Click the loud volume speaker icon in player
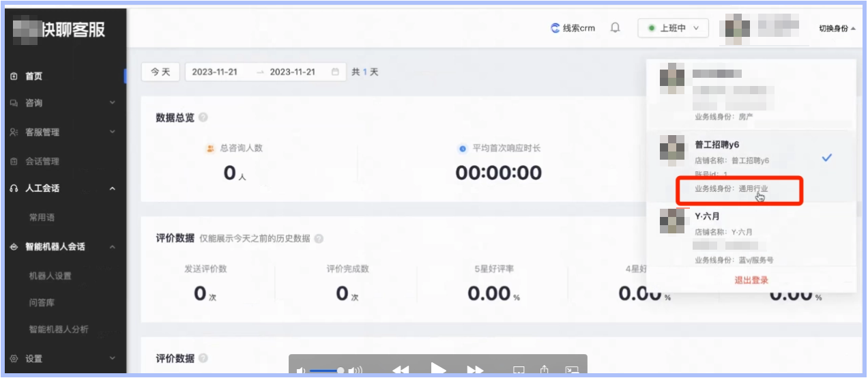 tap(356, 370)
